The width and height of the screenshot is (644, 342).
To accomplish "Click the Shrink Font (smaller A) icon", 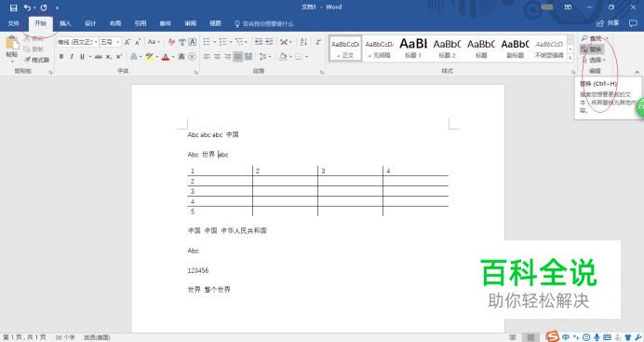I will pyautogui.click(x=138, y=42).
